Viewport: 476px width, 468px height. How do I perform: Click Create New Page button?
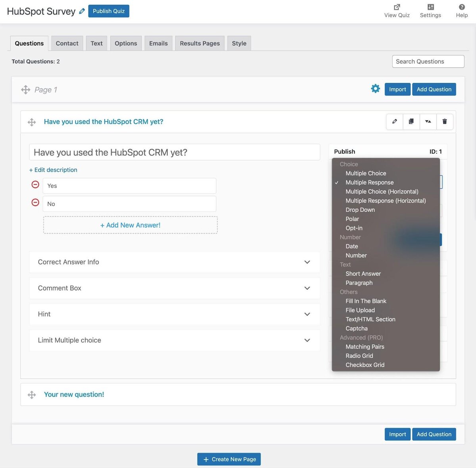[x=229, y=459]
